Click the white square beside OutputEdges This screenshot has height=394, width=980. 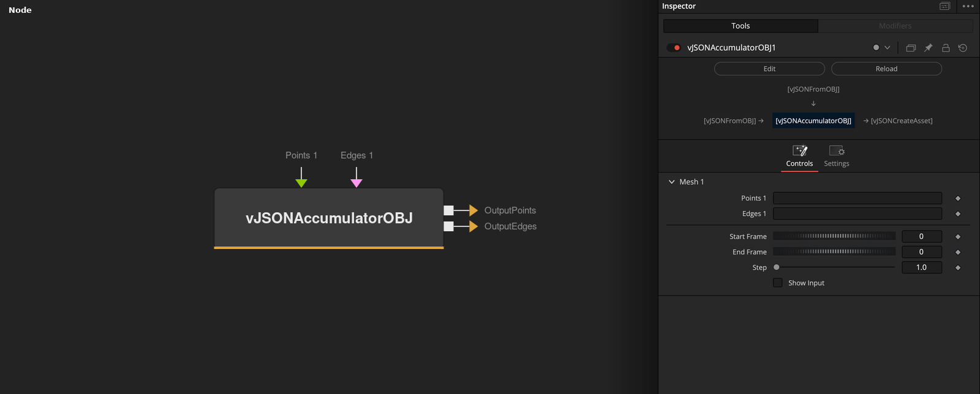click(449, 226)
